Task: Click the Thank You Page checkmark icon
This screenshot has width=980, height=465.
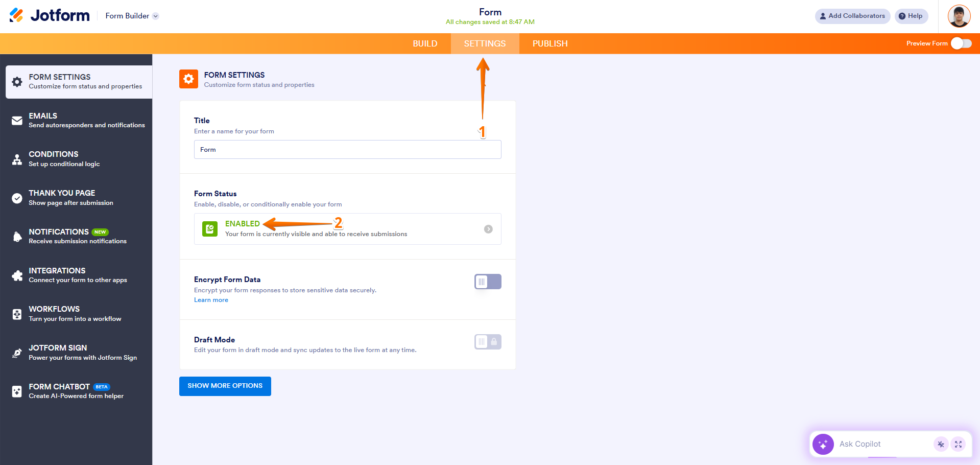Action: [17, 198]
